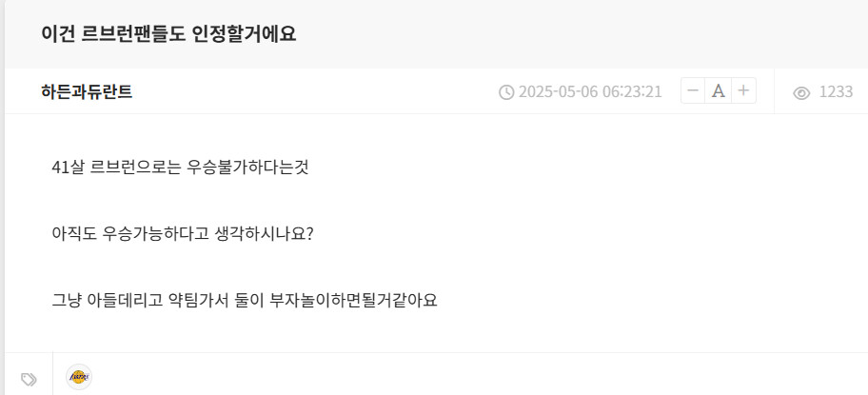This screenshot has height=395, width=868.
Task: Open the Lakers team logo tag
Action: [79, 377]
